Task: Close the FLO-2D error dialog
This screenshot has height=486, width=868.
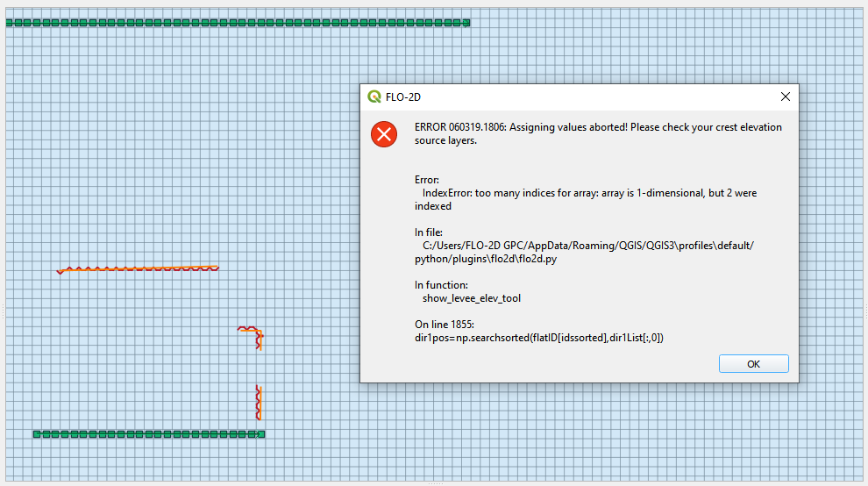Action: [x=785, y=96]
